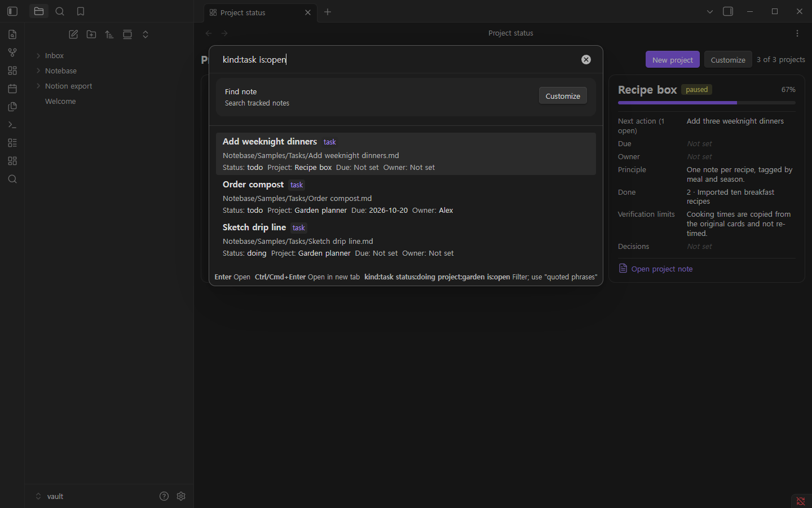This screenshot has width=812, height=508.
Task: Click Customize next to New project
Action: point(728,59)
